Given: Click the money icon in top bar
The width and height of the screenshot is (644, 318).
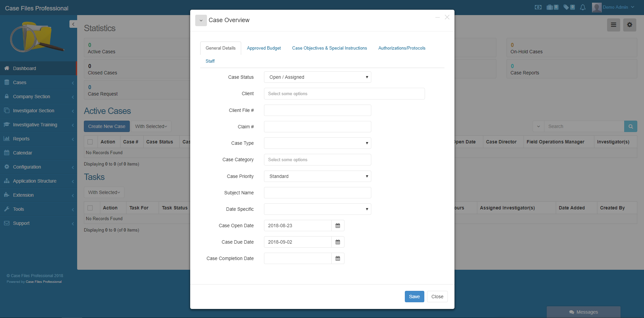Looking at the screenshot, I should tap(538, 7).
